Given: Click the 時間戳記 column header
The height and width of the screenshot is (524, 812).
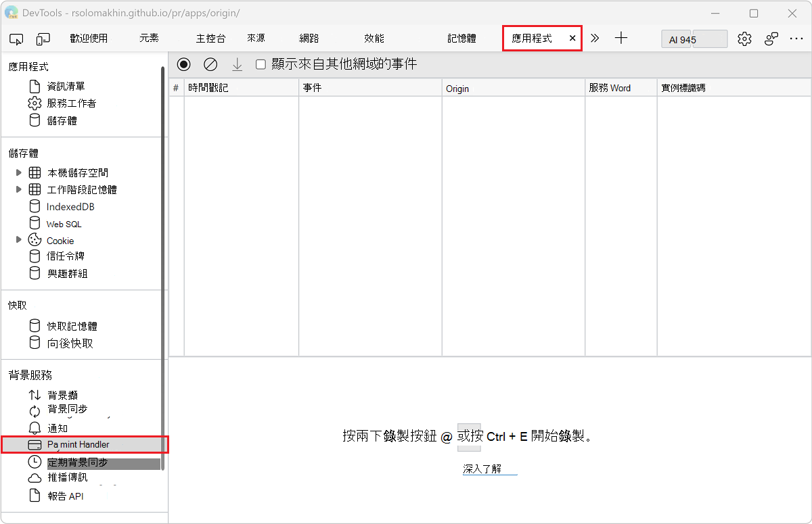Looking at the screenshot, I should click(x=241, y=88).
